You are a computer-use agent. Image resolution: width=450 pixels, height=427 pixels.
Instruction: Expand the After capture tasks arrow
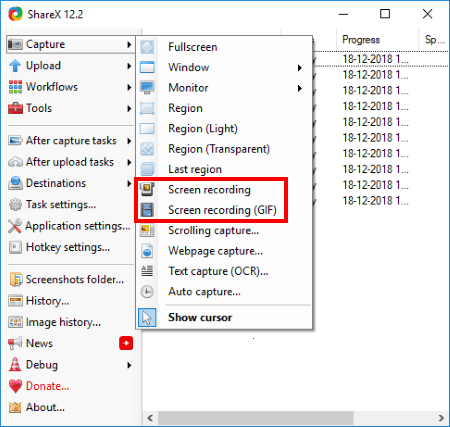tap(129, 141)
